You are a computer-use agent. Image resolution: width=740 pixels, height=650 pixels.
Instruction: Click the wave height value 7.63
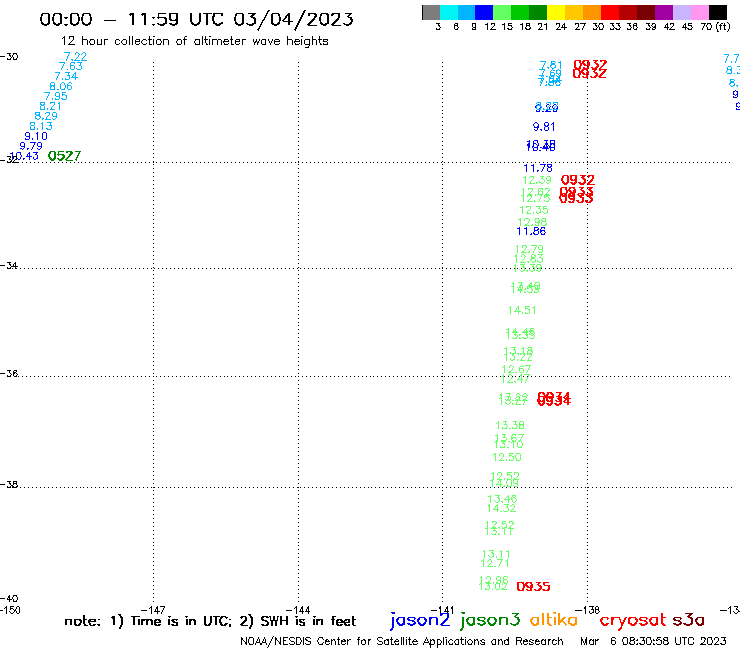click(71, 67)
